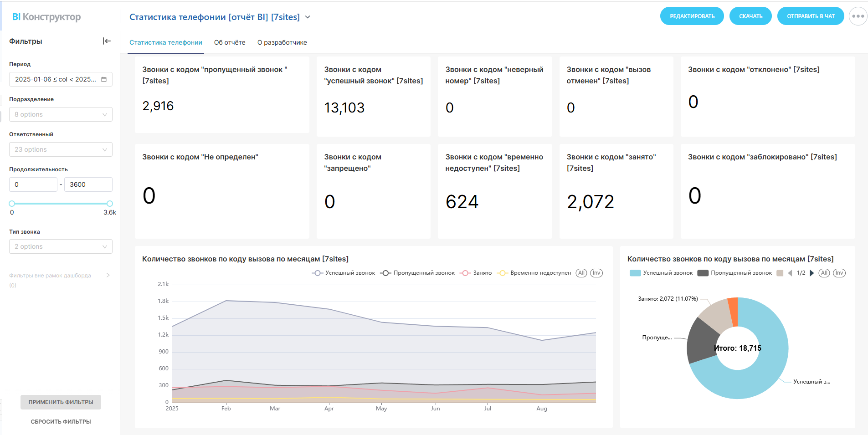Go to previous legend page in donut chart
The height and width of the screenshot is (435, 868).
pyautogui.click(x=790, y=273)
